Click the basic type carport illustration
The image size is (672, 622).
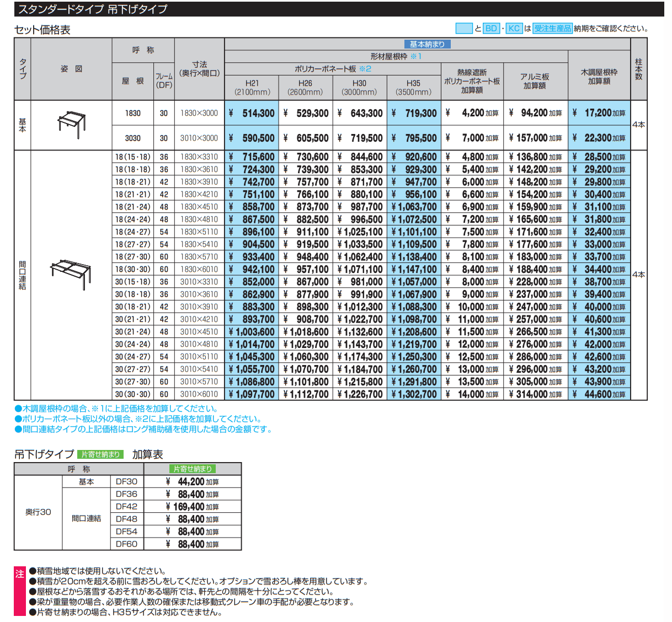(x=72, y=125)
